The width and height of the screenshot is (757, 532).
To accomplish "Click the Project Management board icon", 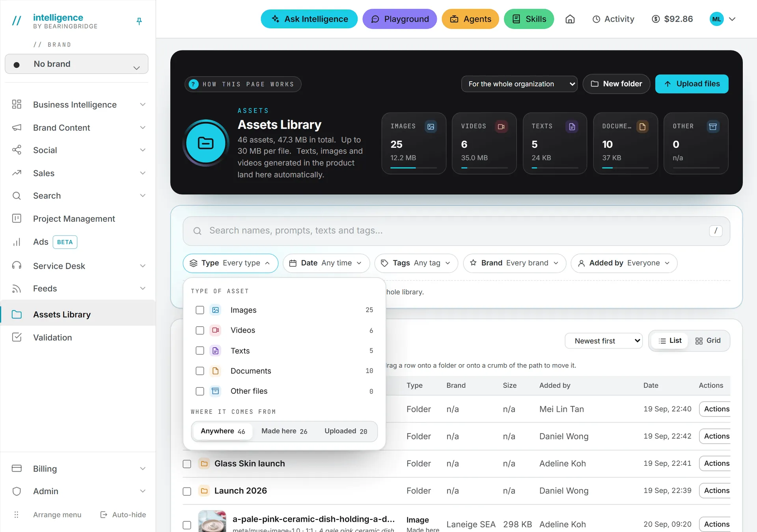I will 17,218.
